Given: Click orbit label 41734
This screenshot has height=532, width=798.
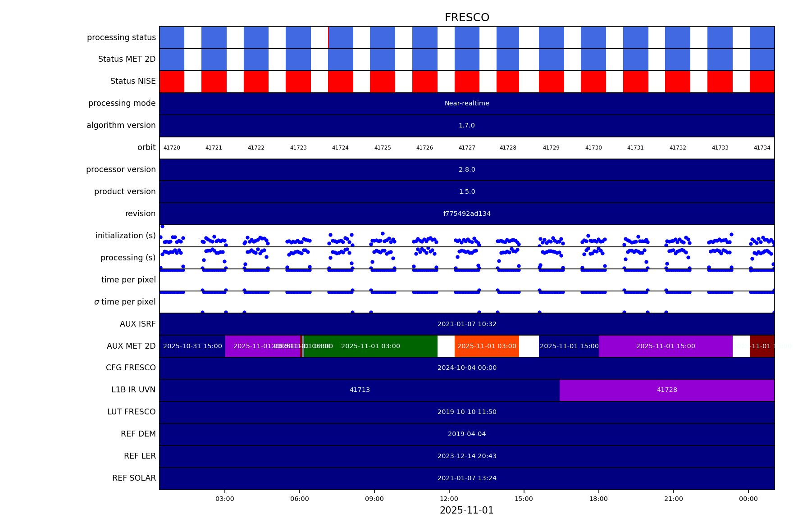Looking at the screenshot, I should coord(762,148).
